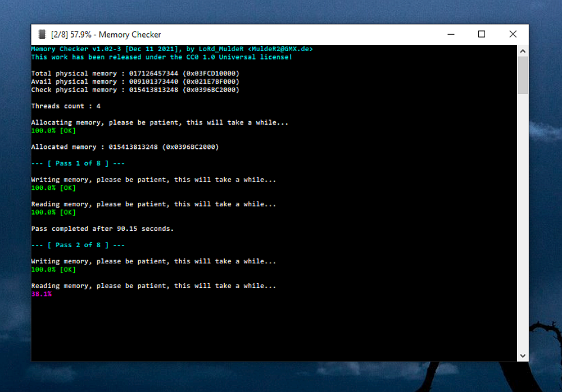Click the 'Allocated memory : 015413813248' line
This screenshot has width=562, height=392.
125,147
